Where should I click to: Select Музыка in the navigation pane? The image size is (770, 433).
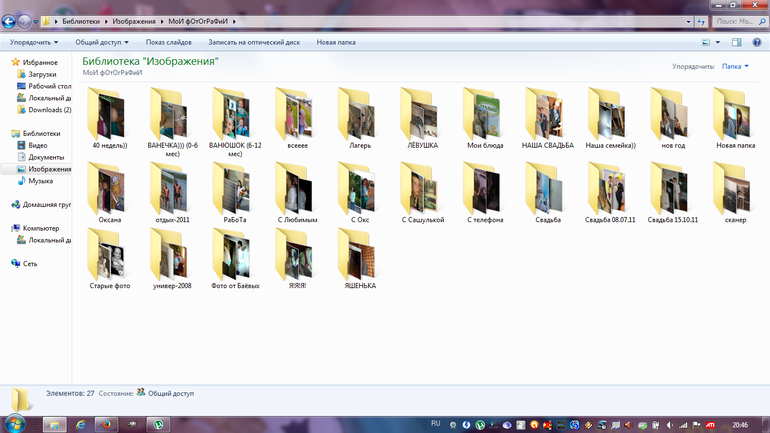[40, 181]
